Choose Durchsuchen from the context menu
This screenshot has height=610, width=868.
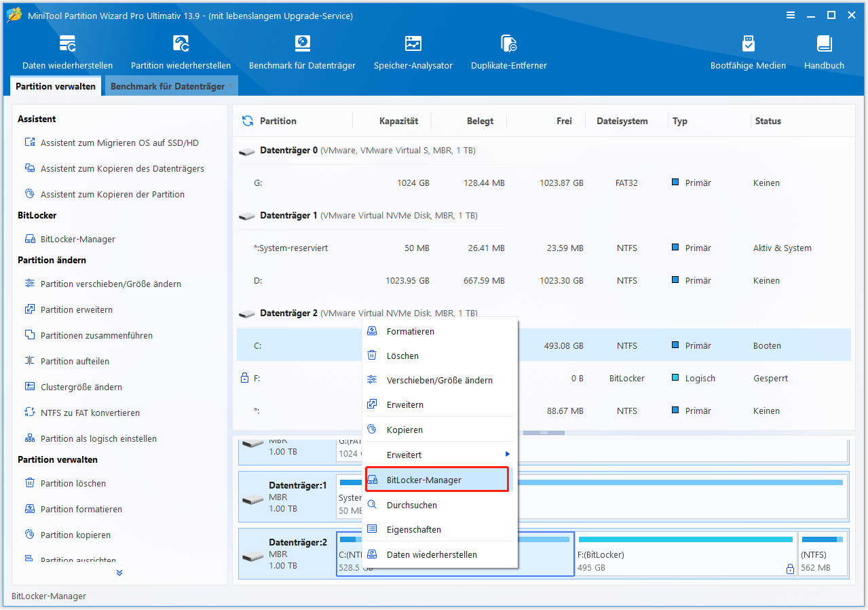click(439, 505)
